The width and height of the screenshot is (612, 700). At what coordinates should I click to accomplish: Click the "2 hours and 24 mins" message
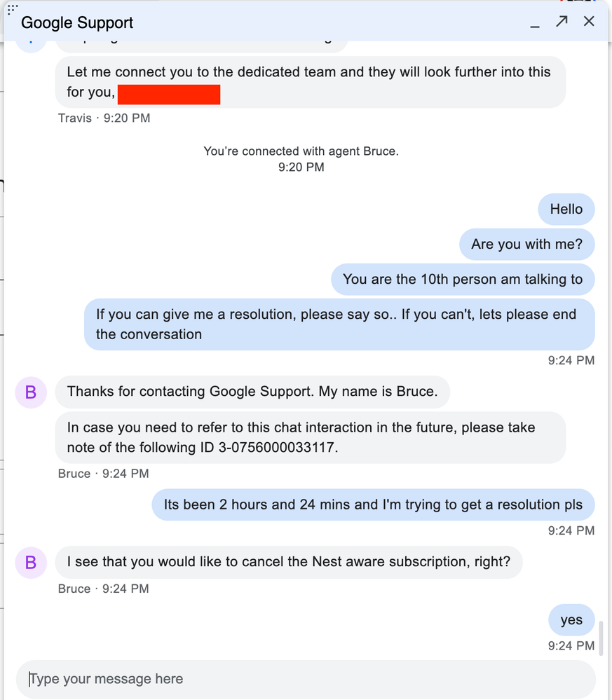(373, 505)
